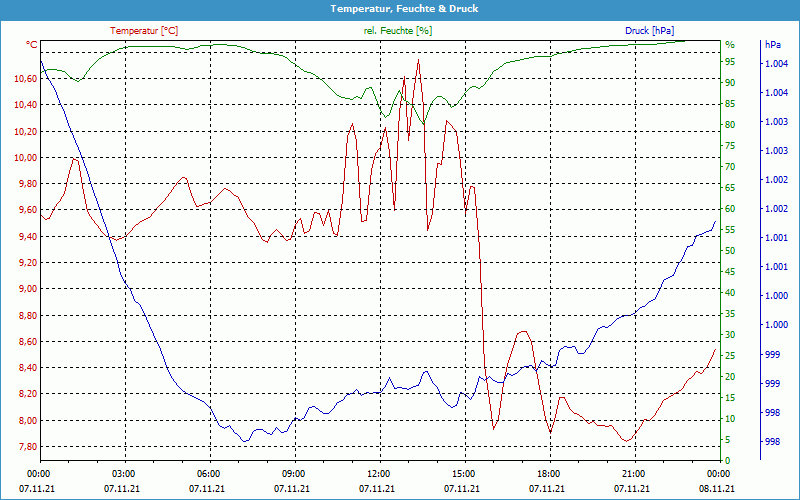Click the 15:00 time axis label
This screenshot has height=500, width=800.
[463, 473]
